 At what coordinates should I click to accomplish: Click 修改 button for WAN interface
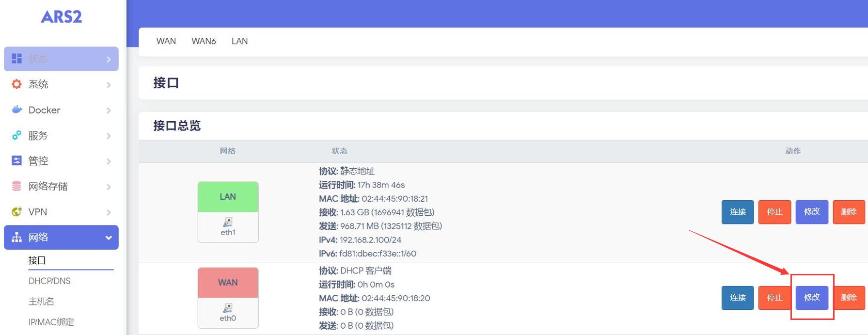pyautogui.click(x=812, y=297)
